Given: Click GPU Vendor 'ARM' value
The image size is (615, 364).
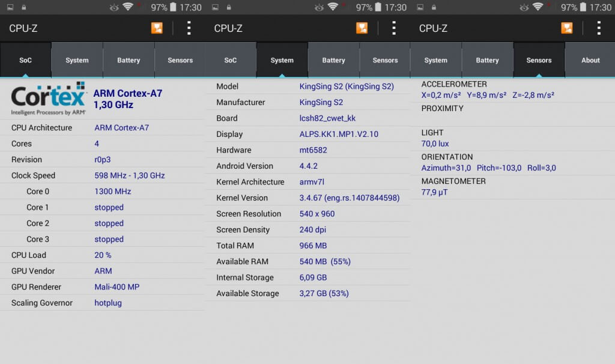Looking at the screenshot, I should (103, 271).
